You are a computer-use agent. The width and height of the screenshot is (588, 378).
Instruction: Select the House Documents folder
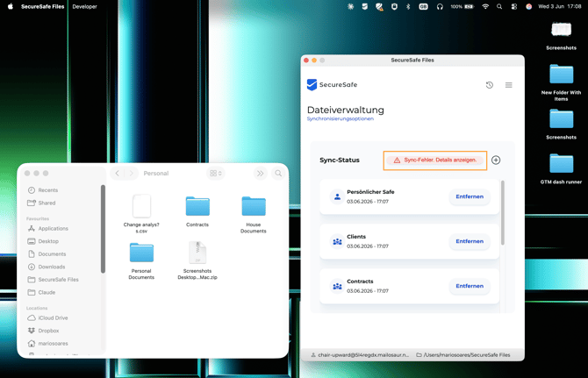(x=254, y=214)
